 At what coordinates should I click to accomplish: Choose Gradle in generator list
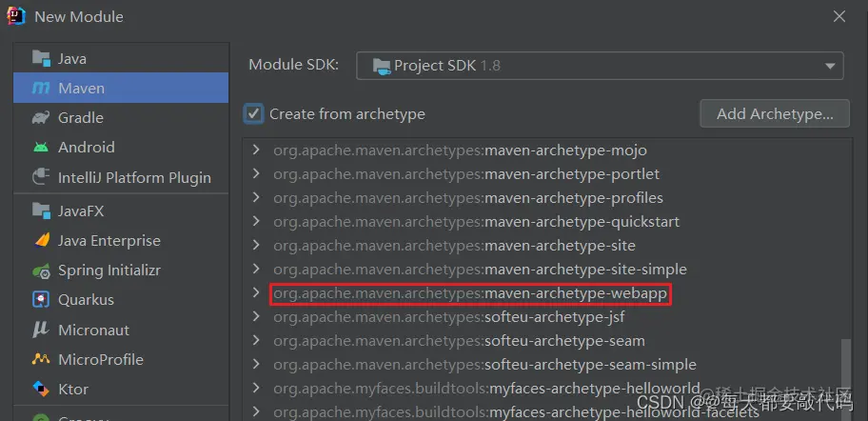tap(121, 117)
